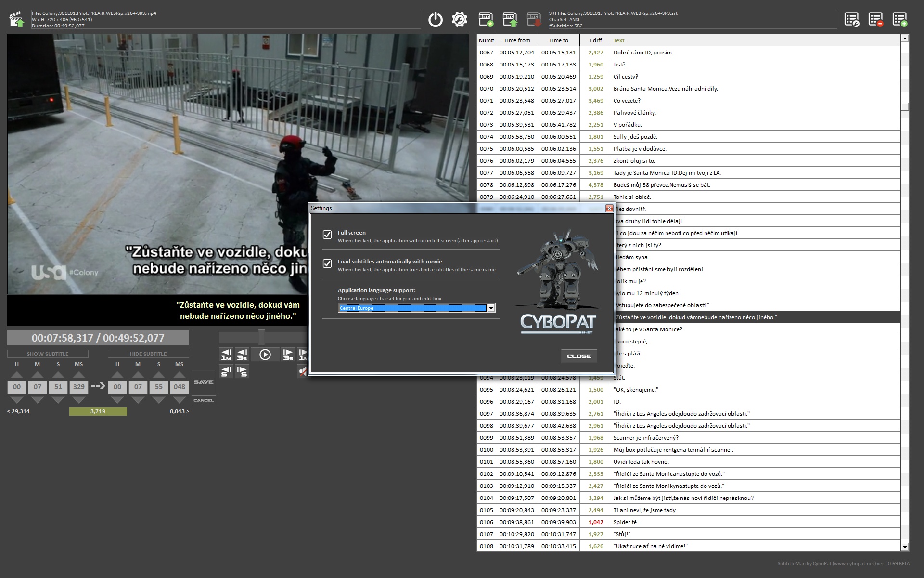The width and height of the screenshot is (924, 578).
Task: Click the '< 29,314' previous gap value
Action: click(x=18, y=411)
